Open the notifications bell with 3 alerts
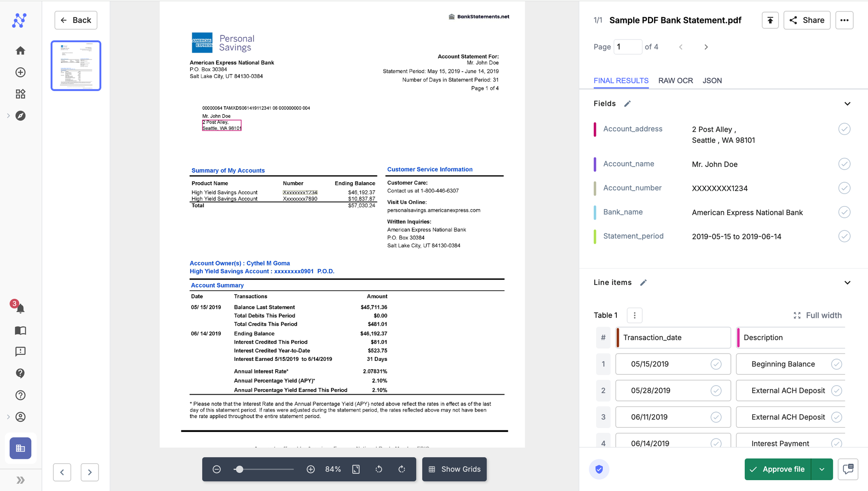868x491 pixels. 20,308
